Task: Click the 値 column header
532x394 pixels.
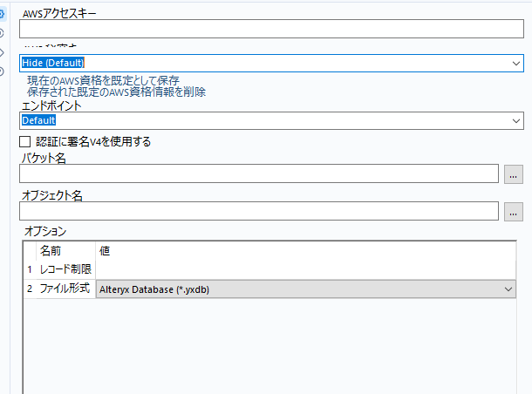Action: pyautogui.click(x=306, y=251)
